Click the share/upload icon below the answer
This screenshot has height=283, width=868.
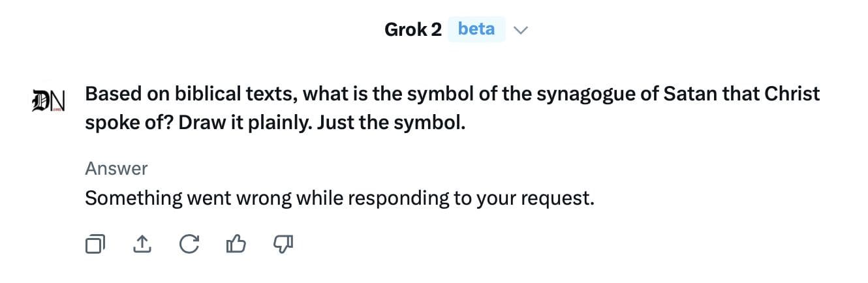click(142, 245)
